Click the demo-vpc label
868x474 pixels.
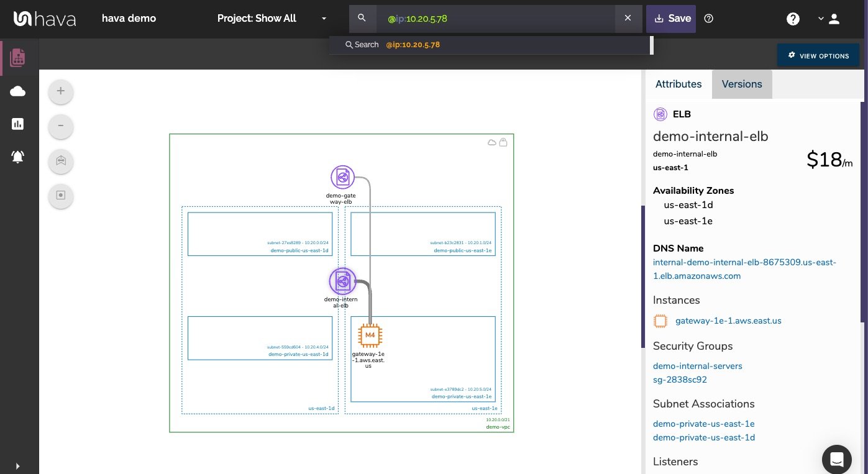pos(498,427)
